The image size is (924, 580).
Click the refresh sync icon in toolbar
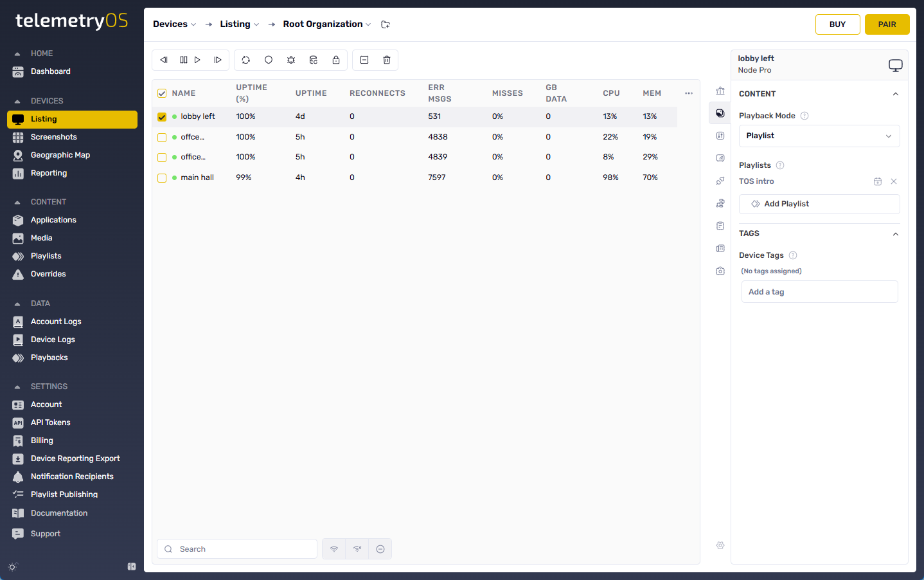click(246, 60)
